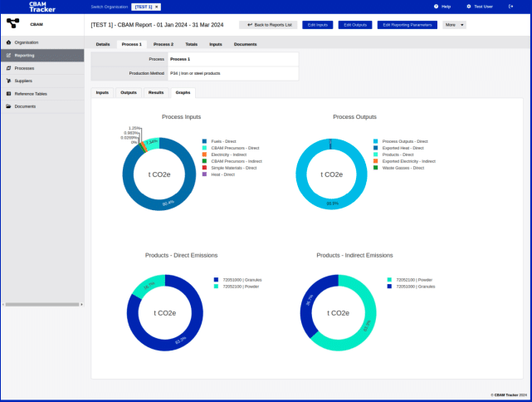Toggle Fuels - Direct legend entry
This screenshot has height=402, width=532.
tap(225, 141)
